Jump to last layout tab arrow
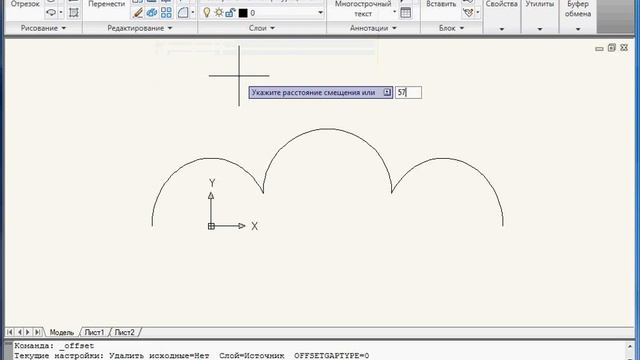The height and width of the screenshot is (360, 640). (37, 332)
